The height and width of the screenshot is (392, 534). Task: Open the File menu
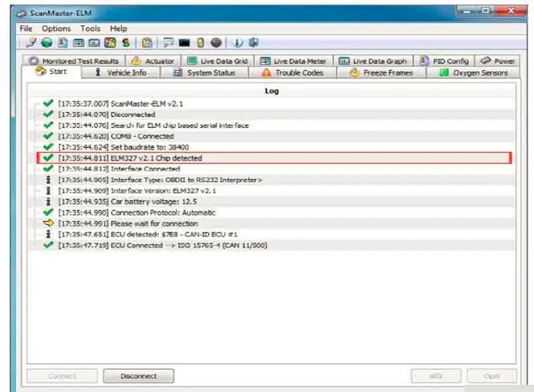point(26,29)
